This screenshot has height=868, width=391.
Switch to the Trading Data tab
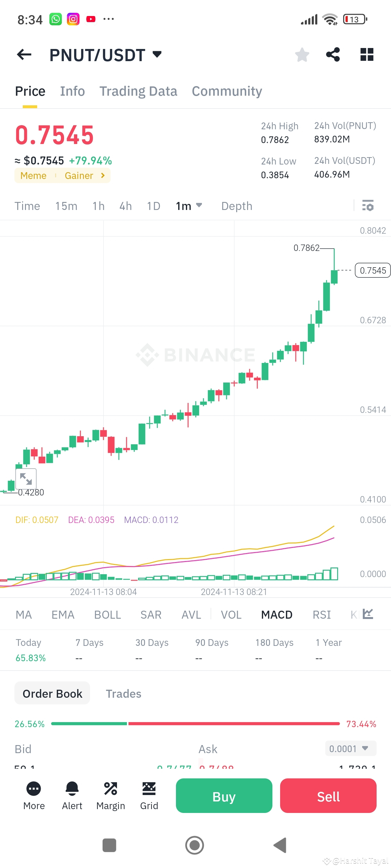click(138, 91)
